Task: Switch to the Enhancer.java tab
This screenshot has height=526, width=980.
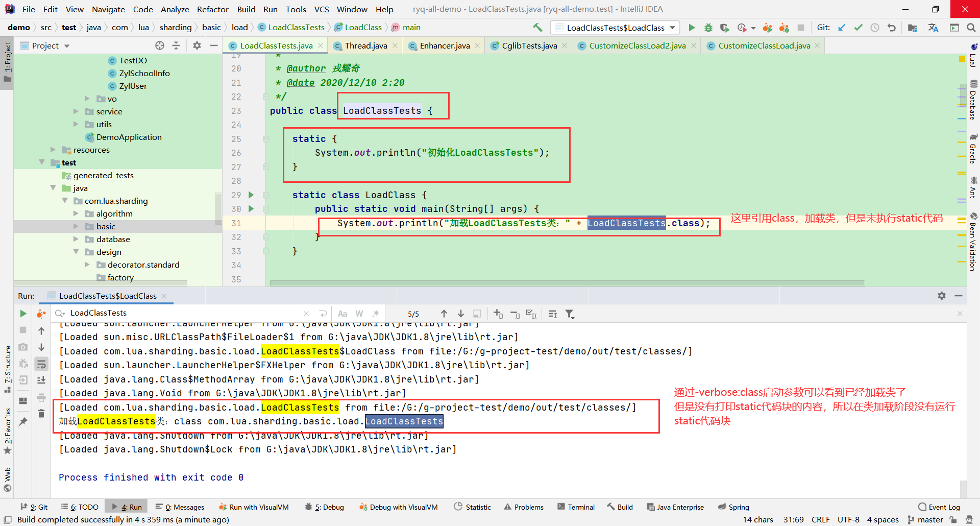Action: coord(444,45)
